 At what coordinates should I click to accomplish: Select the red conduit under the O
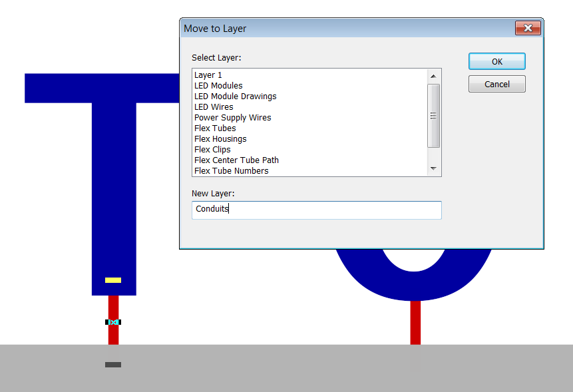(x=415, y=323)
